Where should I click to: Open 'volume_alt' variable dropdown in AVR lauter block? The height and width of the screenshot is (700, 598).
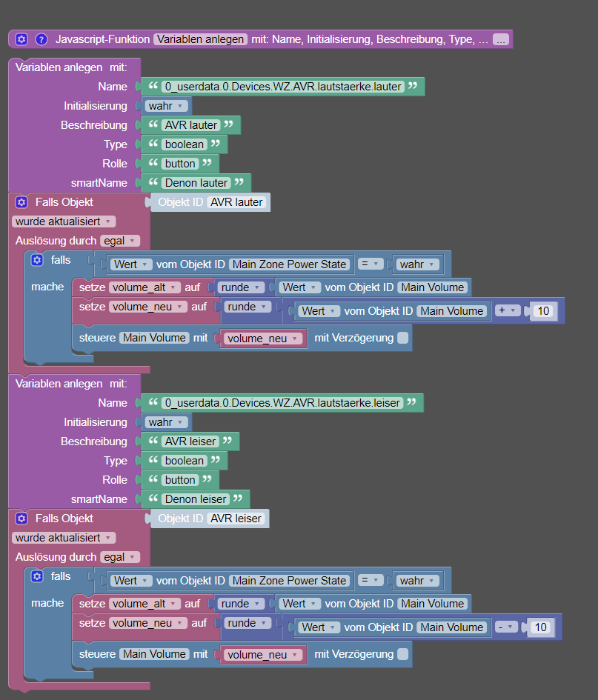tap(144, 287)
